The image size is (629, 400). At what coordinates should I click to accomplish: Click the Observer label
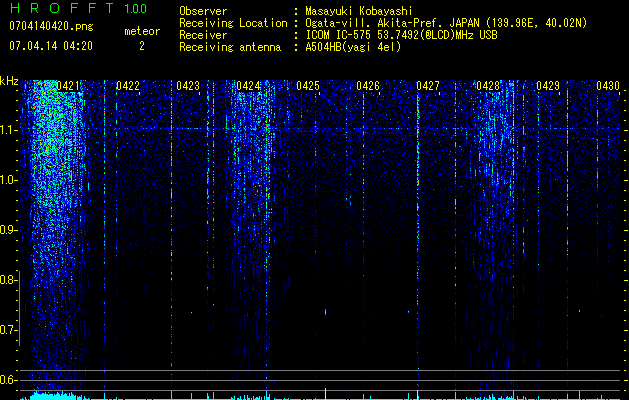tap(203, 11)
